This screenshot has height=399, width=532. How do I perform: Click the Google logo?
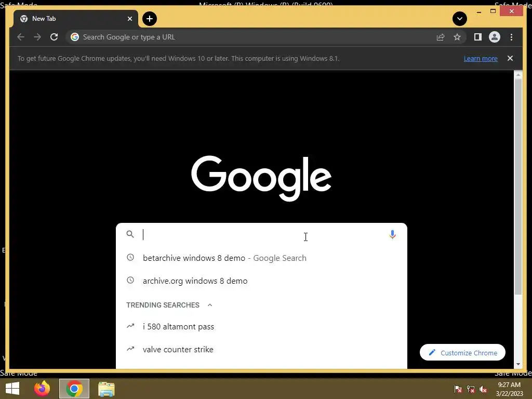261,178
